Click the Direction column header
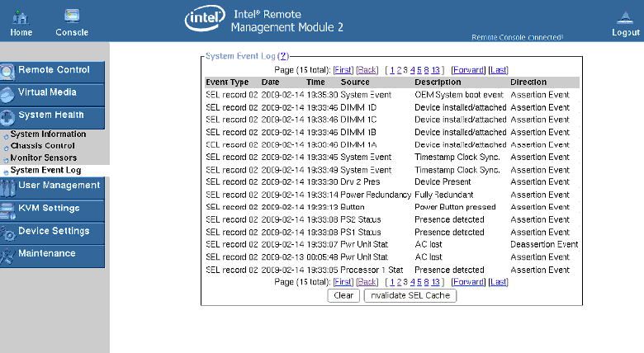644x353 pixels. 528,82
